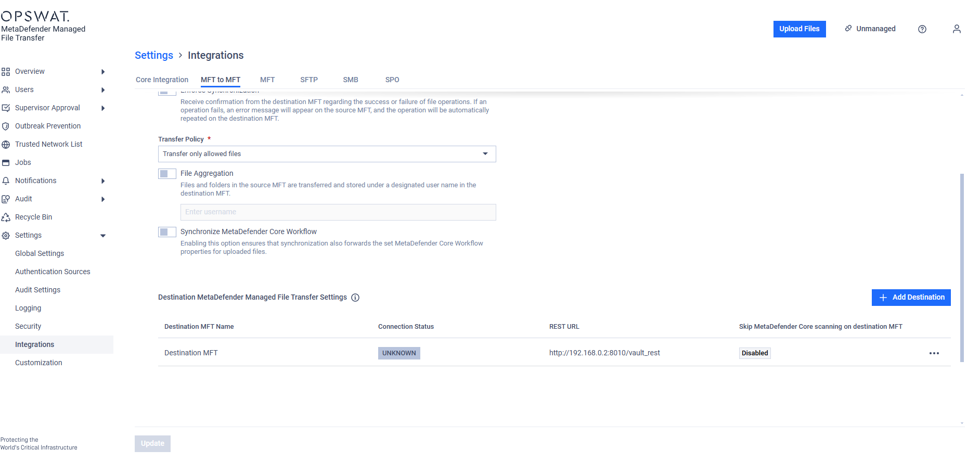Click the OPSWAT logo
Viewport: 980px width, 463px height.
35,16
